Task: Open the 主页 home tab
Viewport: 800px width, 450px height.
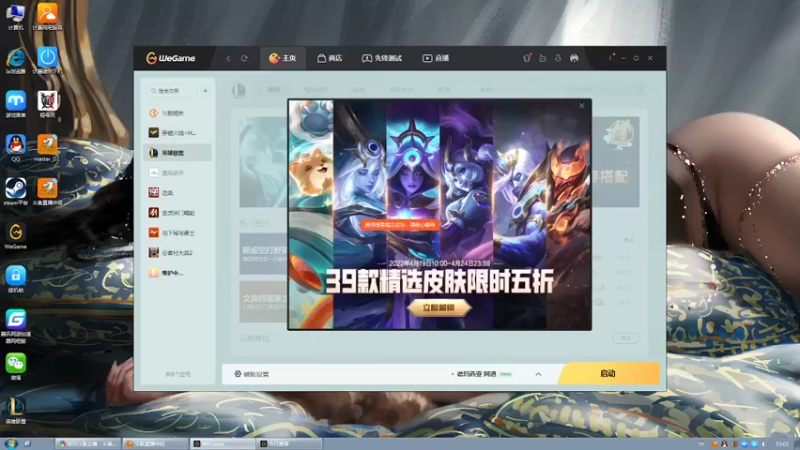Action: (x=282, y=58)
